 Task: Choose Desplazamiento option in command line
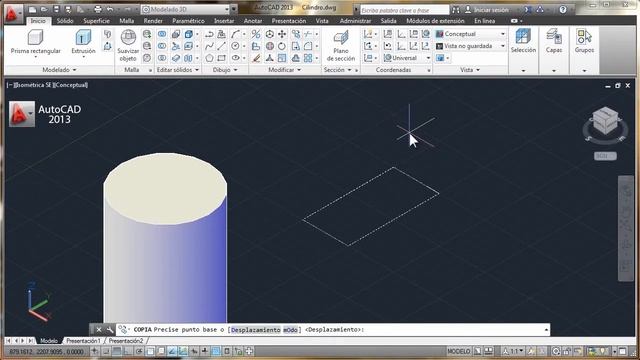(256, 329)
